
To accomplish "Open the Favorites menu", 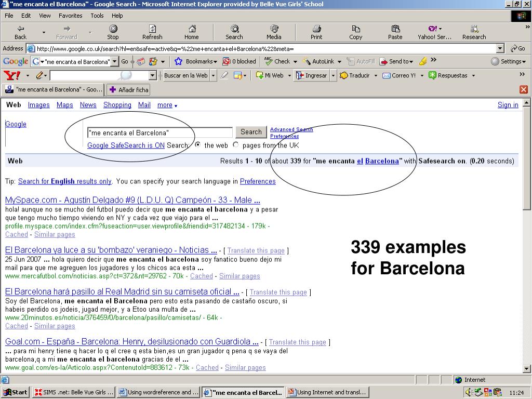I will click(x=71, y=16).
